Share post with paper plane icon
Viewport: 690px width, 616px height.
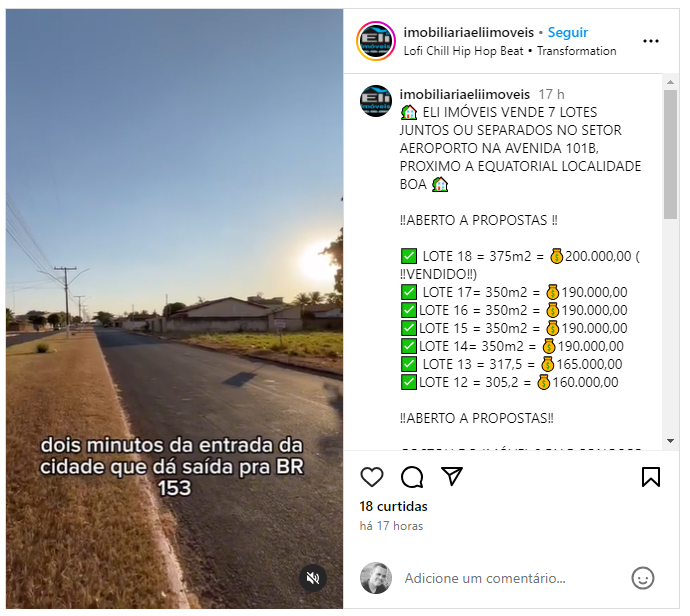pyautogui.click(x=453, y=477)
